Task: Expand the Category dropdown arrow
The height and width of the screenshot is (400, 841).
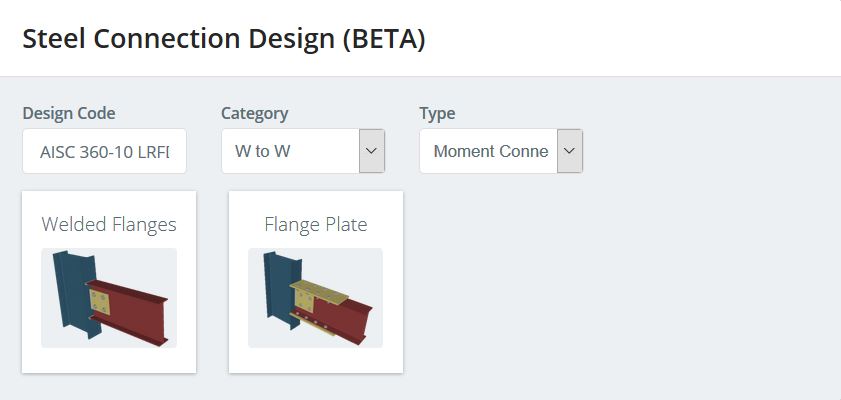Action: (372, 151)
